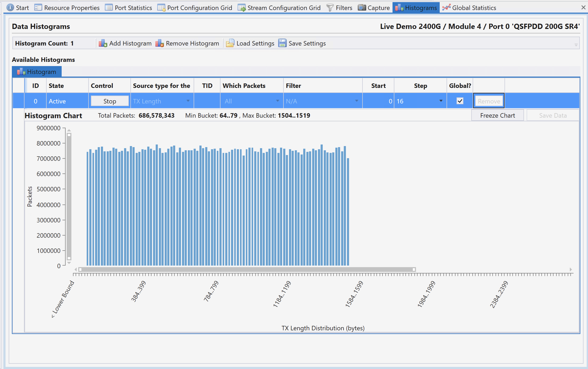
Task: Click the State column header
Action: point(67,86)
